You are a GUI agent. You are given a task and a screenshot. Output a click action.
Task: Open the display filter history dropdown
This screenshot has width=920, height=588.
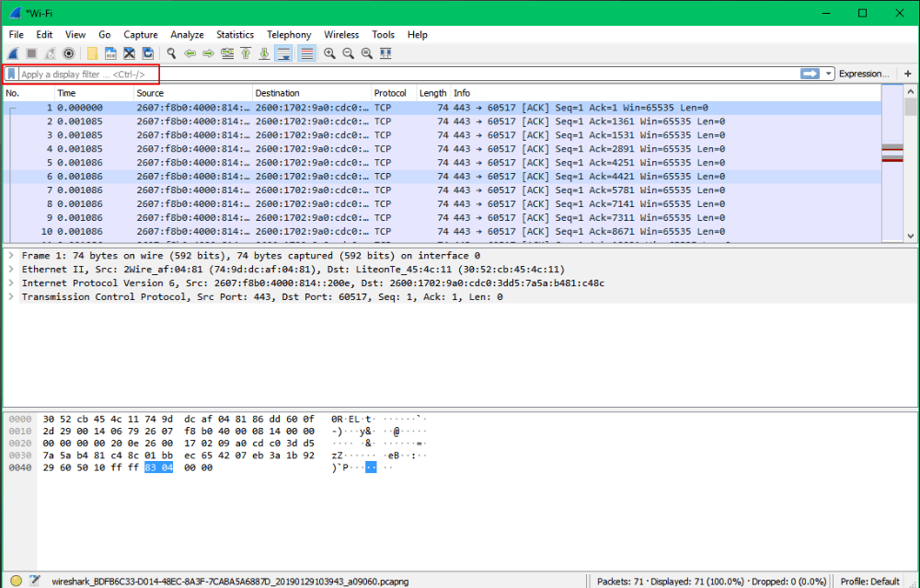(829, 74)
